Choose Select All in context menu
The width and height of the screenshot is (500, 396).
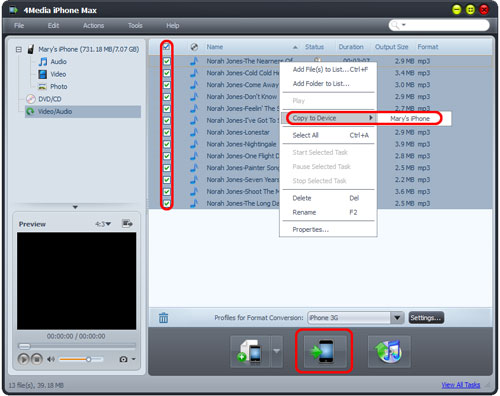330,135
